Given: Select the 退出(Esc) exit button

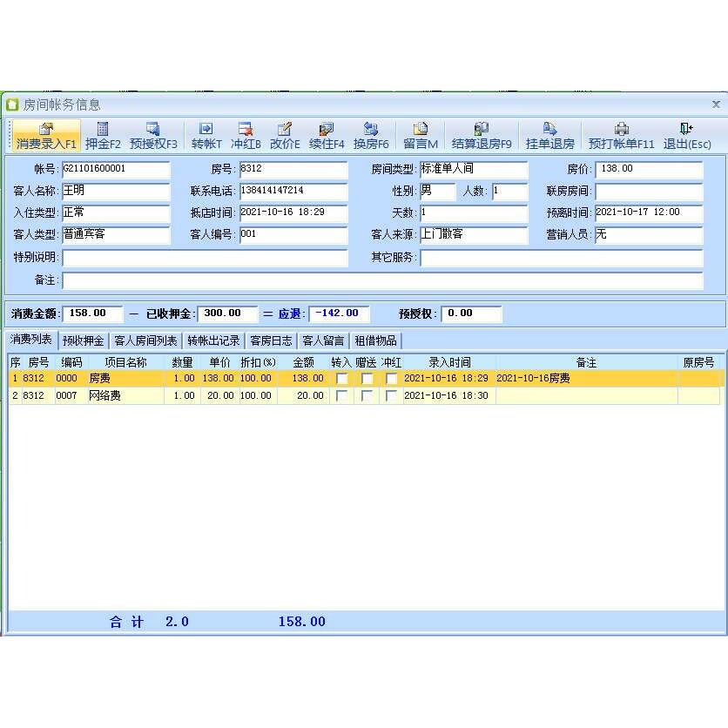Looking at the screenshot, I should pyautogui.click(x=687, y=136).
